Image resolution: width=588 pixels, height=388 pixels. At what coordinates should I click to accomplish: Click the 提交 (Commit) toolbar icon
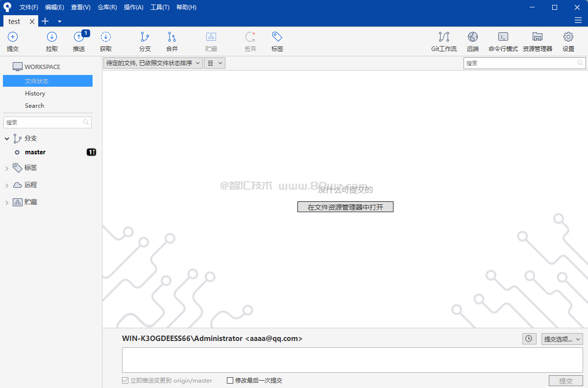coord(13,41)
